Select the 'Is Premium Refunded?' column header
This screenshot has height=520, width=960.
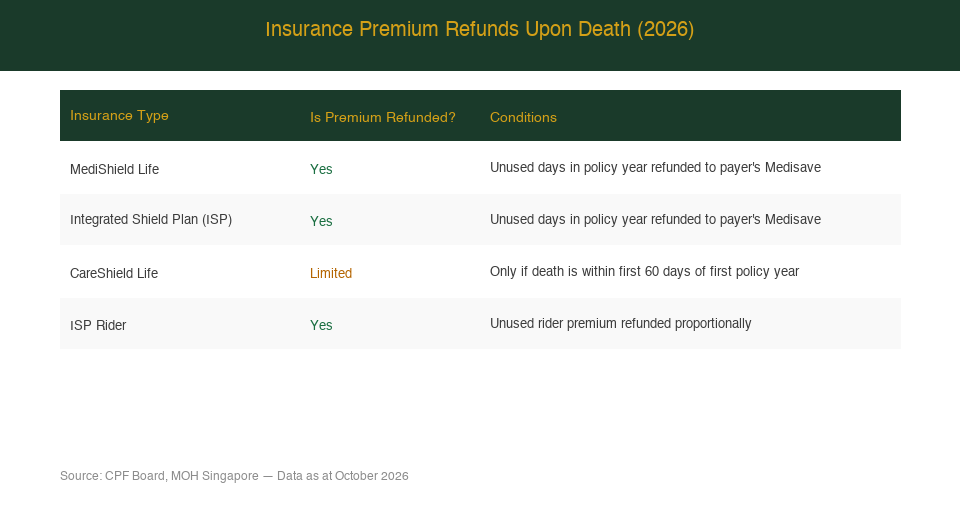[x=383, y=117]
